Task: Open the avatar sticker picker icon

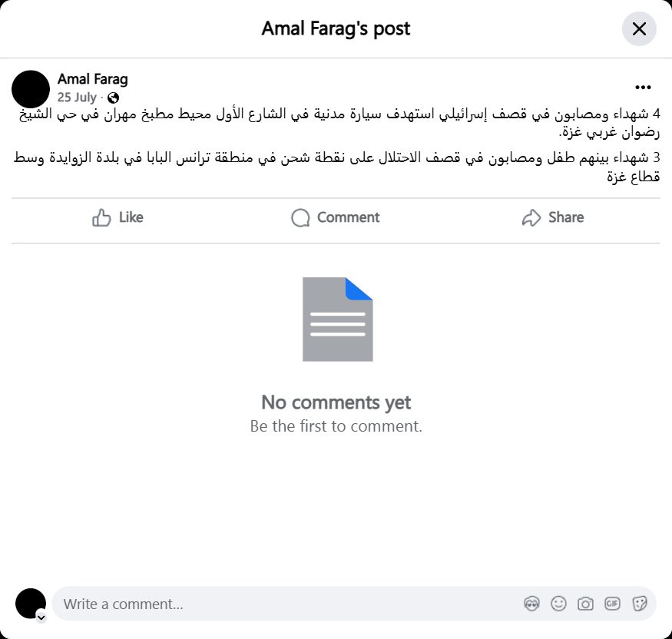Action: click(531, 604)
